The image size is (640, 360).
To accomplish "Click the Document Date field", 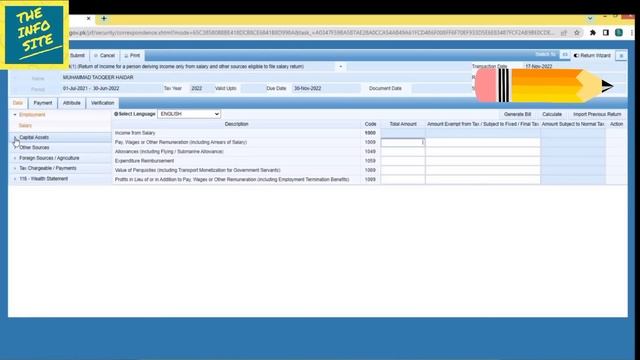I will click(x=441, y=89).
